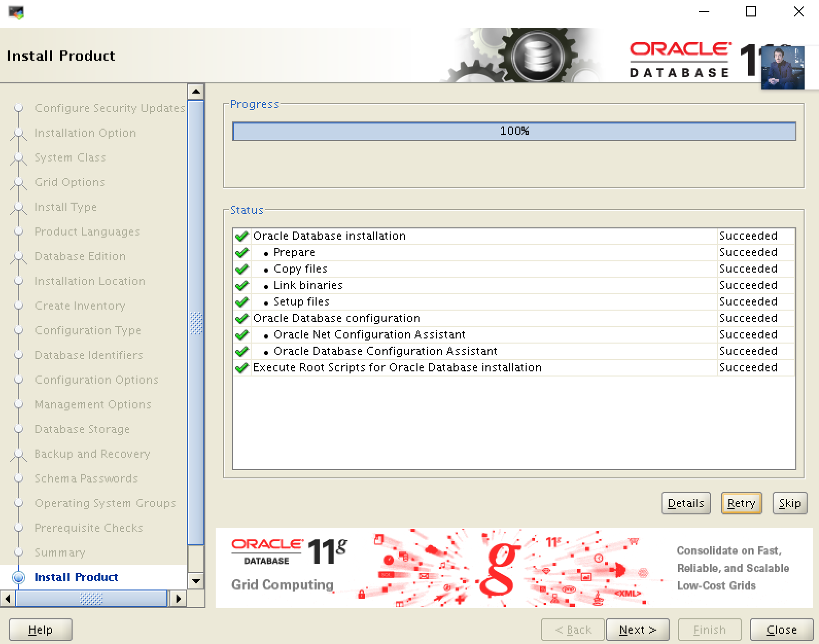Screen dimensions: 819x644
Task: Click the Install Product step bullet icon
Action: [19, 577]
